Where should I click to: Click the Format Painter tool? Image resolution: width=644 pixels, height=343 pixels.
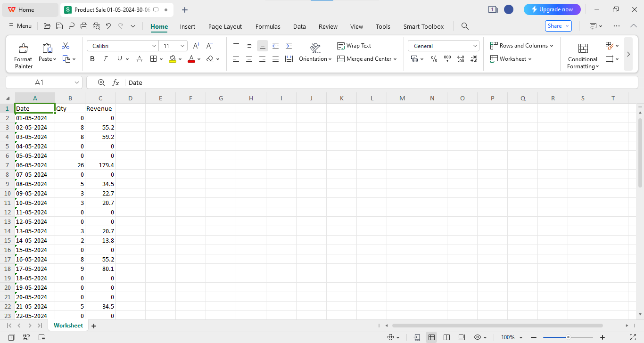[x=23, y=55]
